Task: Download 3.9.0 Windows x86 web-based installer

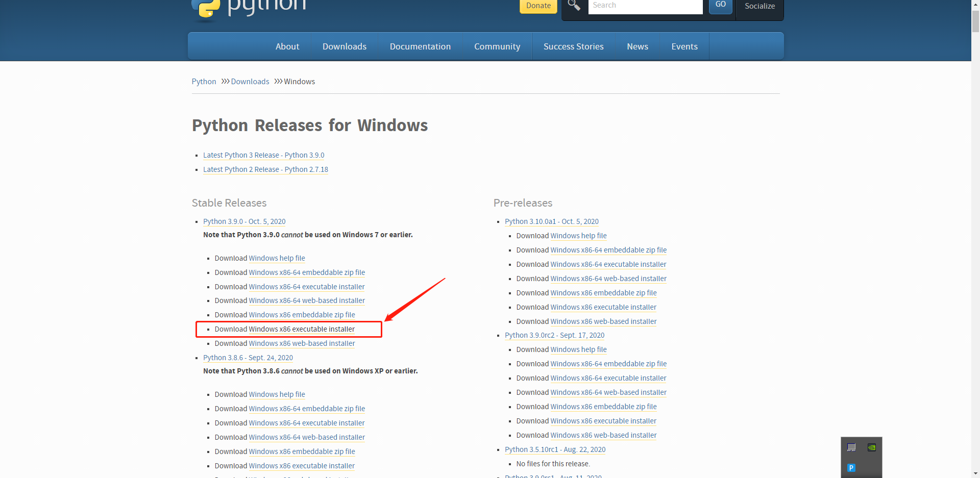Action: coord(302,343)
